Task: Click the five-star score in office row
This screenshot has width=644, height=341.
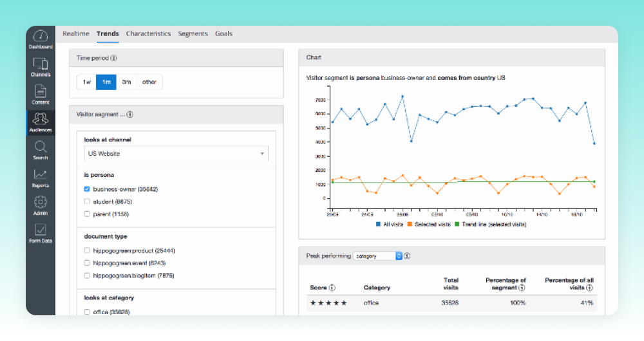Action: 328,303
